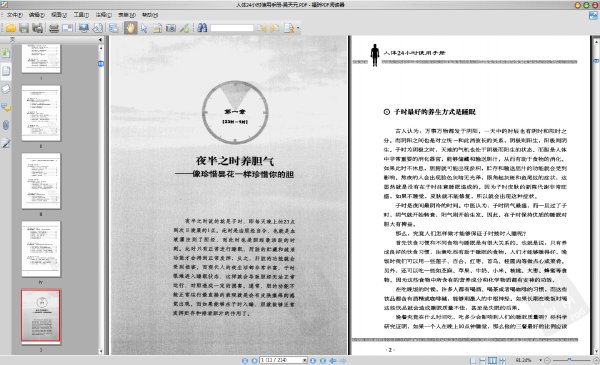Go to the previous page button
The height and width of the screenshot is (365, 600).
coord(254,360)
